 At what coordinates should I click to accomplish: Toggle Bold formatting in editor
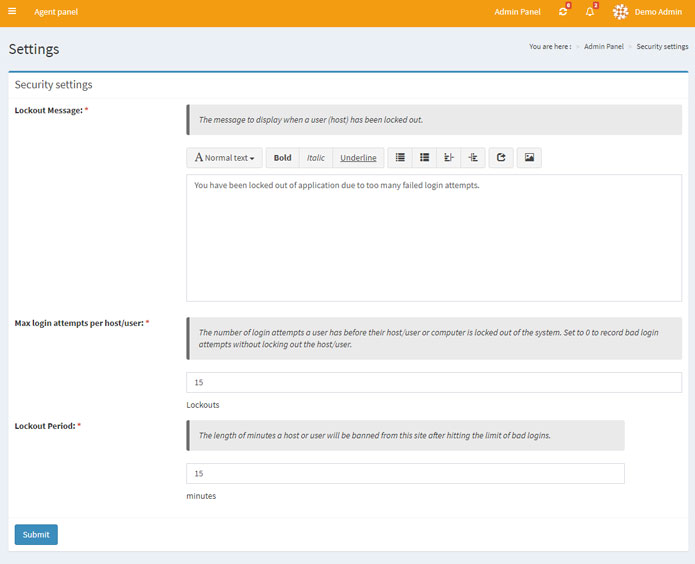pyautogui.click(x=283, y=158)
